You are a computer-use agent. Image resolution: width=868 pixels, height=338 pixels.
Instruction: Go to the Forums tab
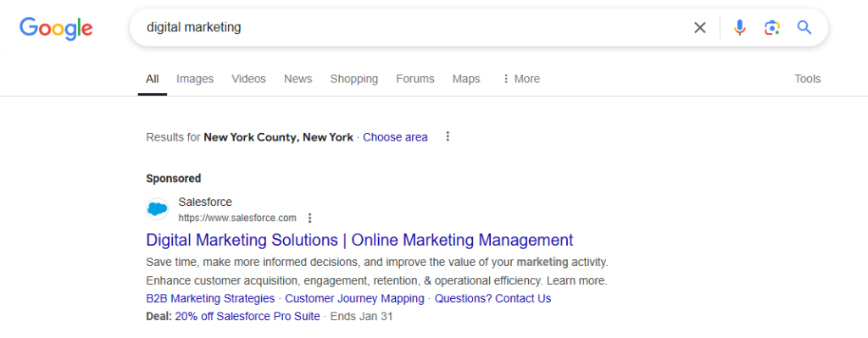pos(415,79)
